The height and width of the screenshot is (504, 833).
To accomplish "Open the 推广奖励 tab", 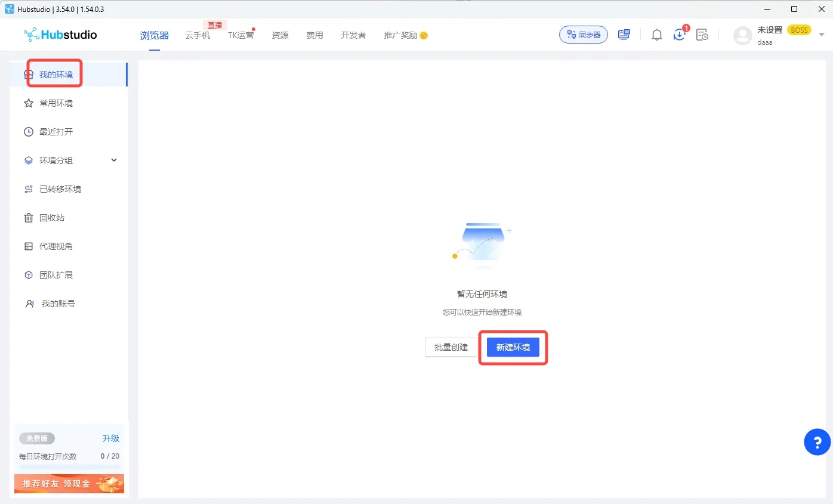I will (x=406, y=35).
